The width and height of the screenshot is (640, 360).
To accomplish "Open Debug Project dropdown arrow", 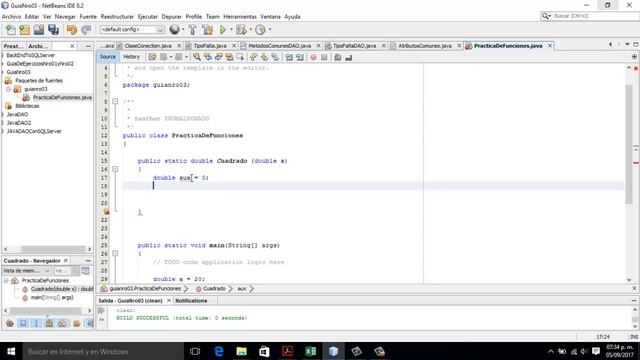I will pos(250,29).
